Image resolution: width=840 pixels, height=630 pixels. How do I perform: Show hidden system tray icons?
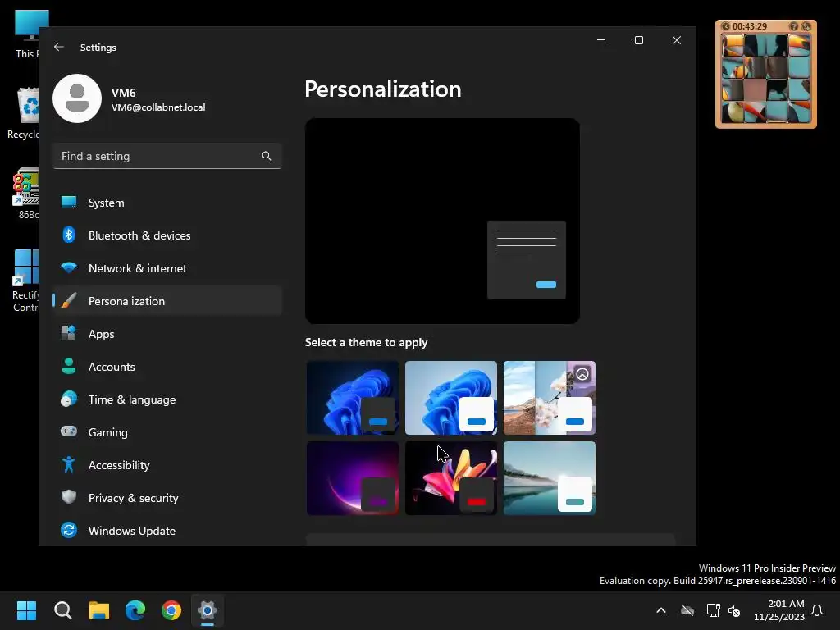[x=661, y=610]
